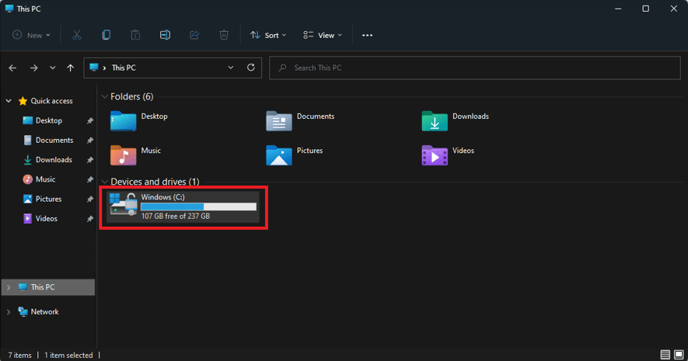The width and height of the screenshot is (688, 361).
Task: Click the Cut scissors icon in toolbar
Action: [x=77, y=35]
